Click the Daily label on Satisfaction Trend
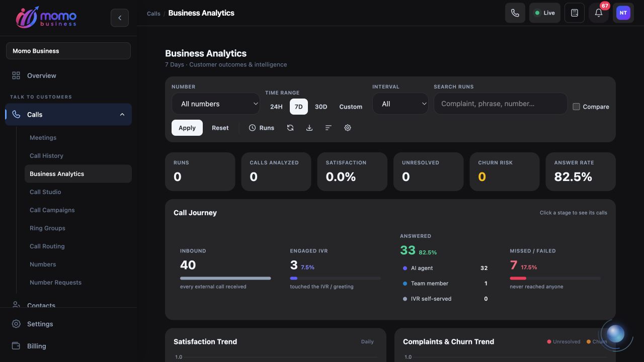This screenshot has width=644, height=362. coord(367,342)
